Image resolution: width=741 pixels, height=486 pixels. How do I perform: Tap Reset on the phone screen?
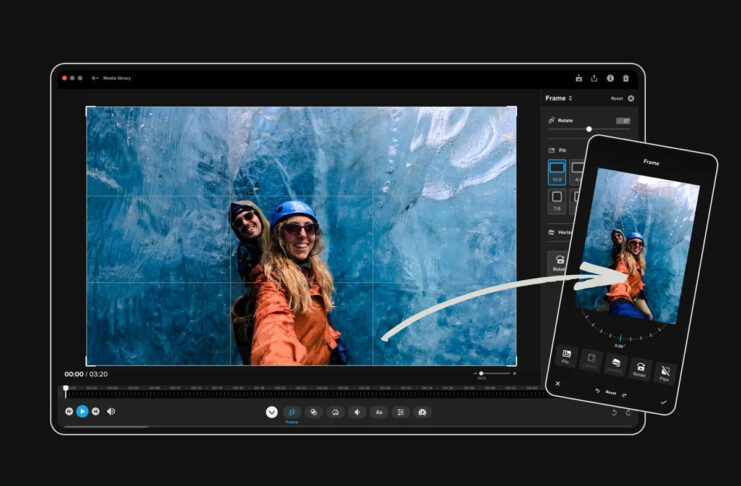click(611, 392)
